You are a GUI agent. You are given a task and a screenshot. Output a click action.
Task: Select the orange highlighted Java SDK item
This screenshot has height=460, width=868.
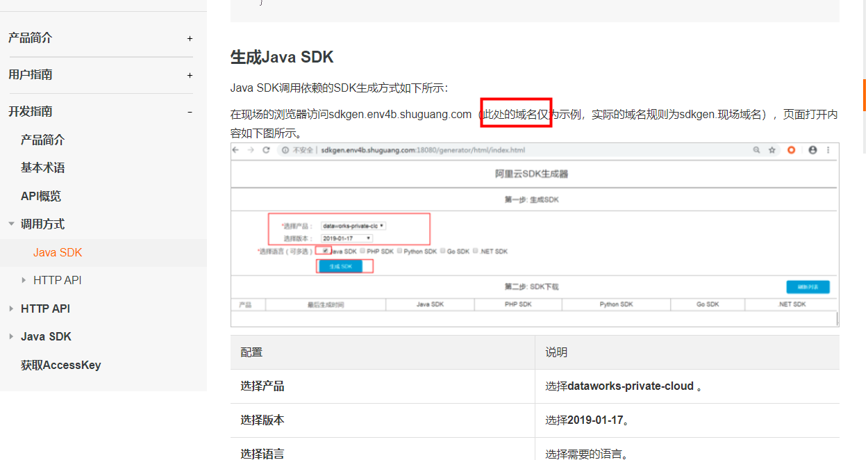click(58, 252)
